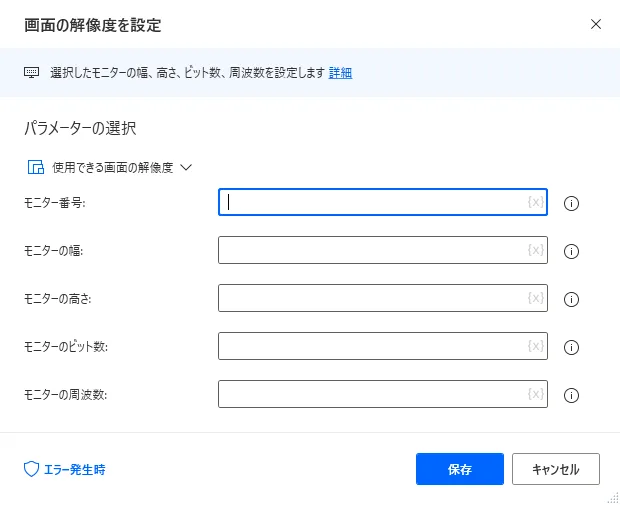
Task: Click info icon beside モニター番号 field
Action: click(x=572, y=203)
